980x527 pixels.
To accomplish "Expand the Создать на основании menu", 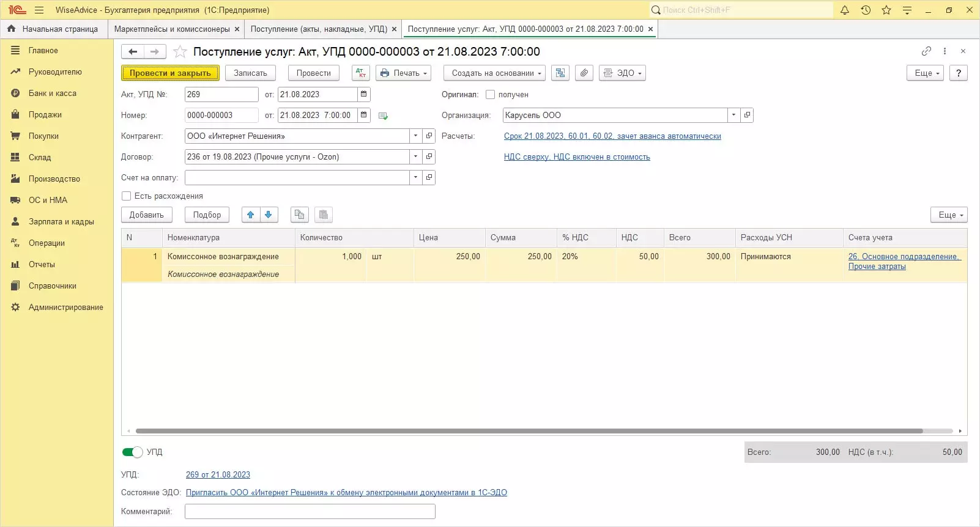I will click(x=496, y=73).
